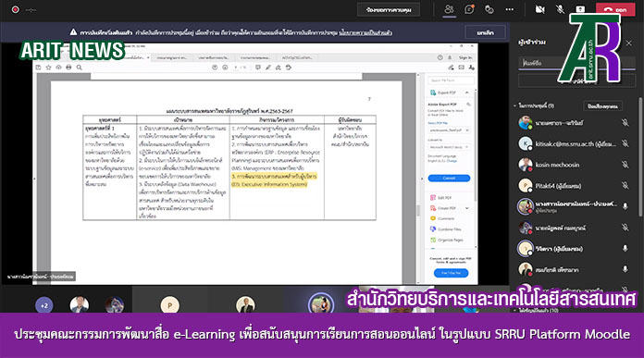Open the Teams more actions menu
The height and width of the screenshot is (358, 644).
pos(509,9)
